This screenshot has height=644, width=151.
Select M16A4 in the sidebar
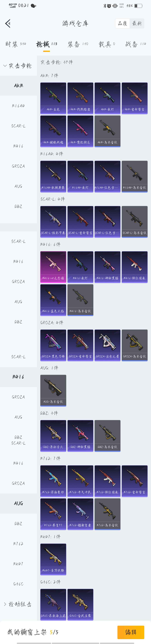[x=18, y=106]
